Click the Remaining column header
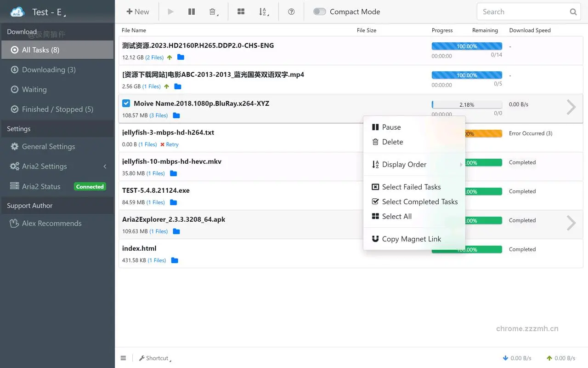 [485, 30]
